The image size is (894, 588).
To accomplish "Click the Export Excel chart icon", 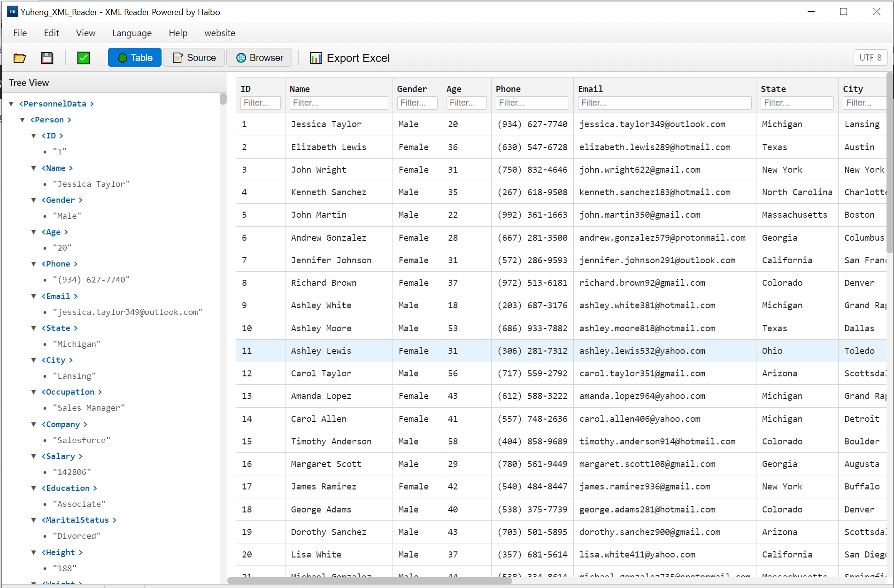I will click(316, 58).
